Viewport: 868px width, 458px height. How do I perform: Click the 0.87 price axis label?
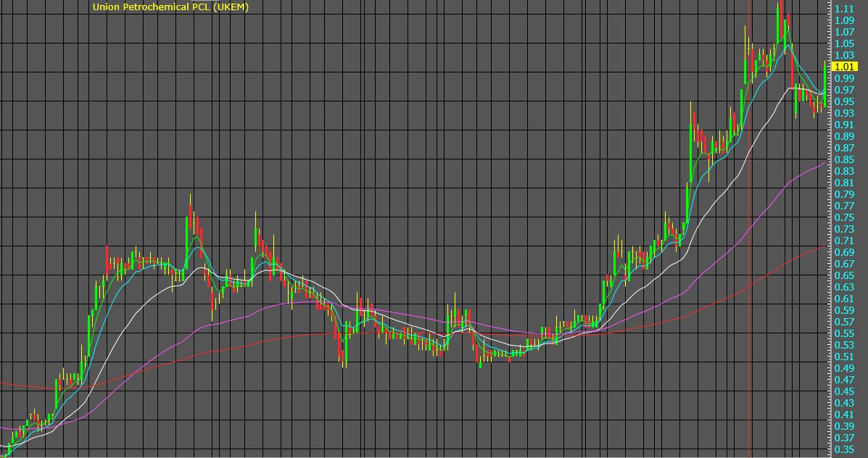pyautogui.click(x=844, y=148)
